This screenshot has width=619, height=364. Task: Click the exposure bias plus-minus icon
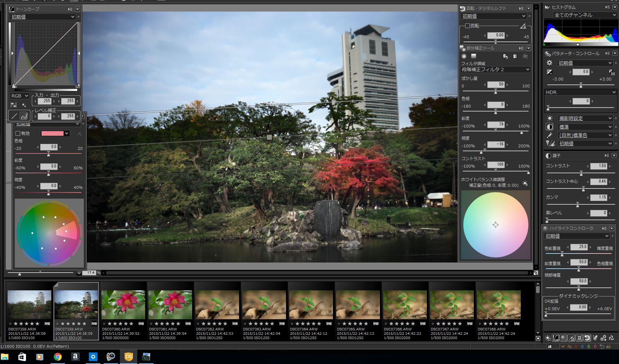coord(550,72)
